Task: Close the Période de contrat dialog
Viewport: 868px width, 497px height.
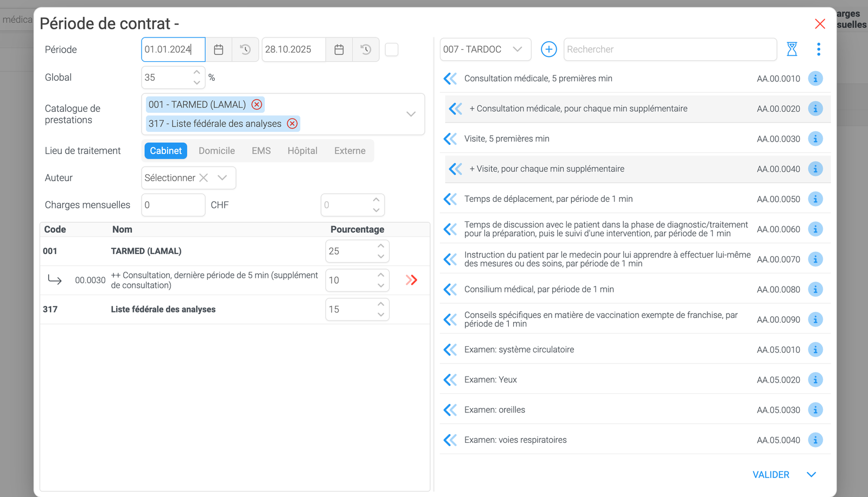Action: click(x=820, y=24)
